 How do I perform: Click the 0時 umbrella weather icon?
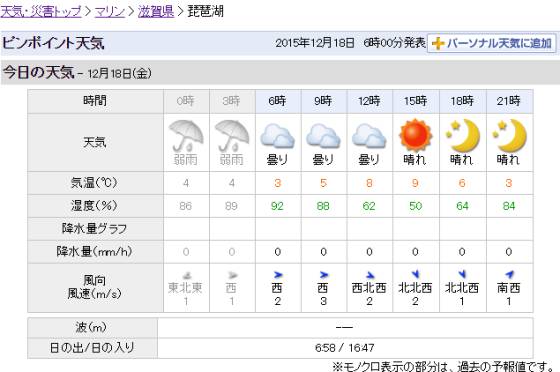[186, 136]
